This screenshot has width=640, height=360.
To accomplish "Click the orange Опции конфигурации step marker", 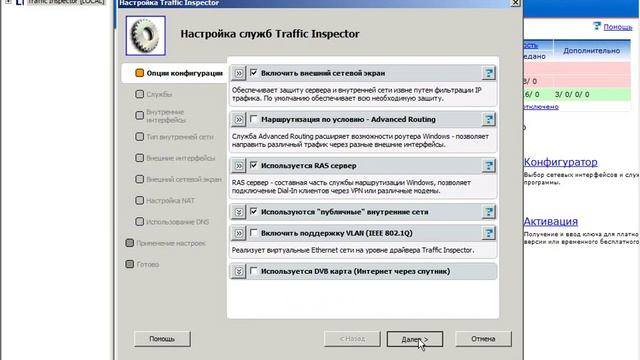I will pos(140,73).
